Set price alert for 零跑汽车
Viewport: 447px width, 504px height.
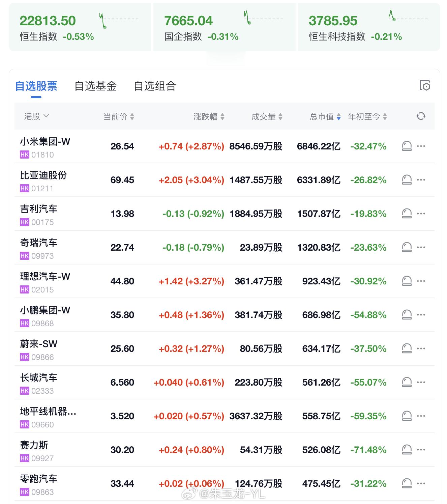[x=407, y=483]
